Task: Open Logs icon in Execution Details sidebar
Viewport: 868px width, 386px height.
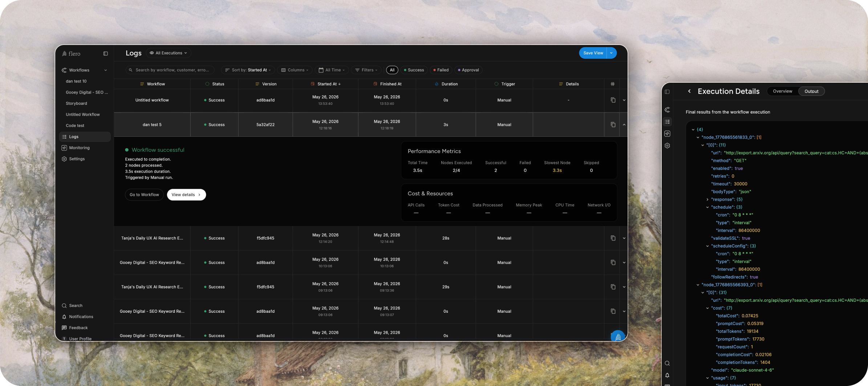Action: [x=667, y=122]
